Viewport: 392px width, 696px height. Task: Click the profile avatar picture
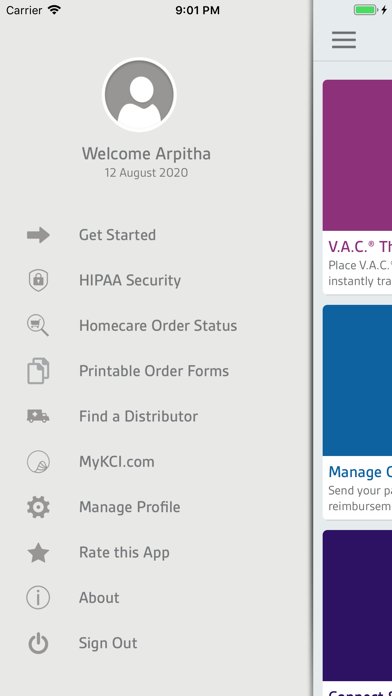(139, 95)
